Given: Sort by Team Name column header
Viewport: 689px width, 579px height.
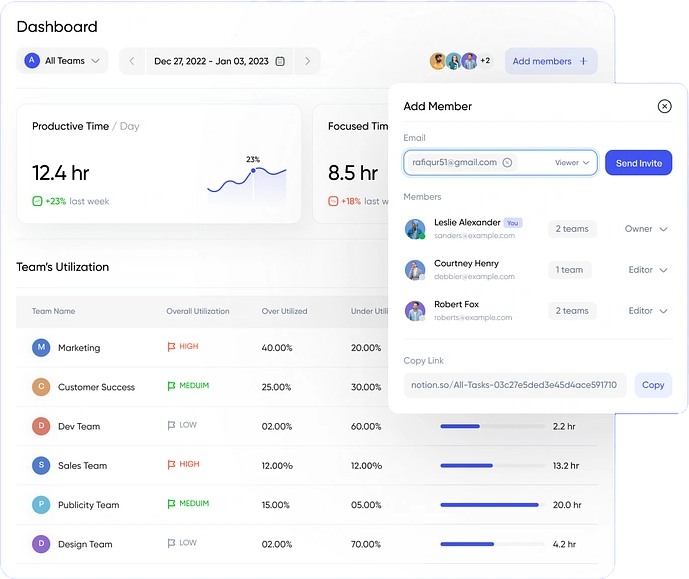Looking at the screenshot, I should [x=53, y=311].
